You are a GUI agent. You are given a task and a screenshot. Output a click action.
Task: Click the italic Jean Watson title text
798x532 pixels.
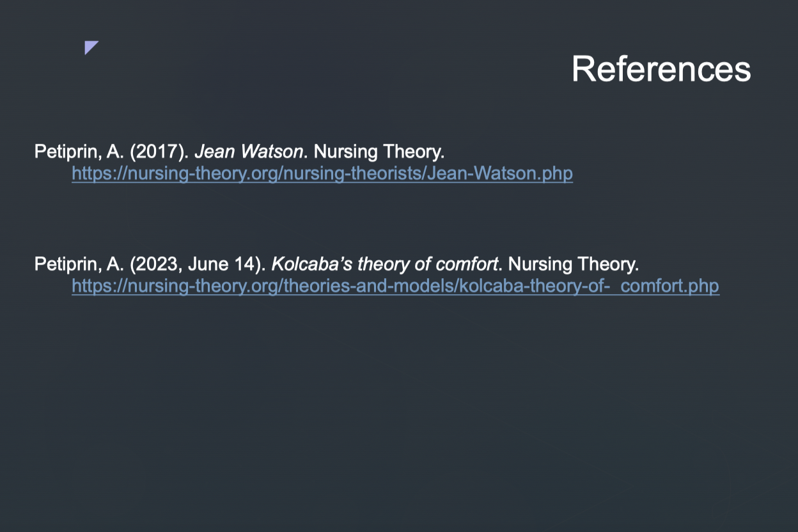(x=249, y=152)
